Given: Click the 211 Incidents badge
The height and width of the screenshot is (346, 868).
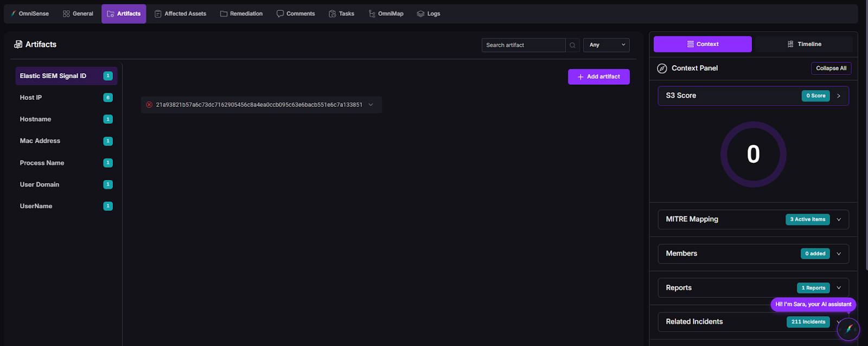Looking at the screenshot, I should pyautogui.click(x=808, y=322).
